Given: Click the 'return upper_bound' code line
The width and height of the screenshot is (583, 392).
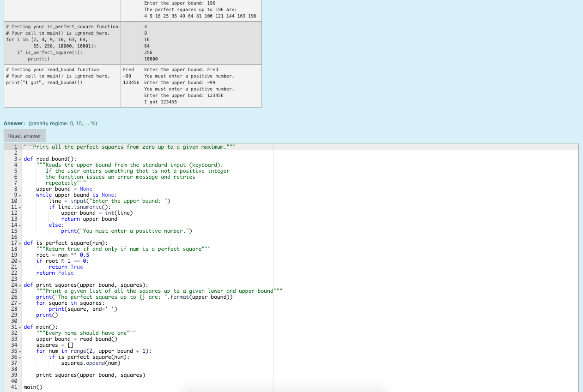Looking at the screenshot, I should point(89,219).
